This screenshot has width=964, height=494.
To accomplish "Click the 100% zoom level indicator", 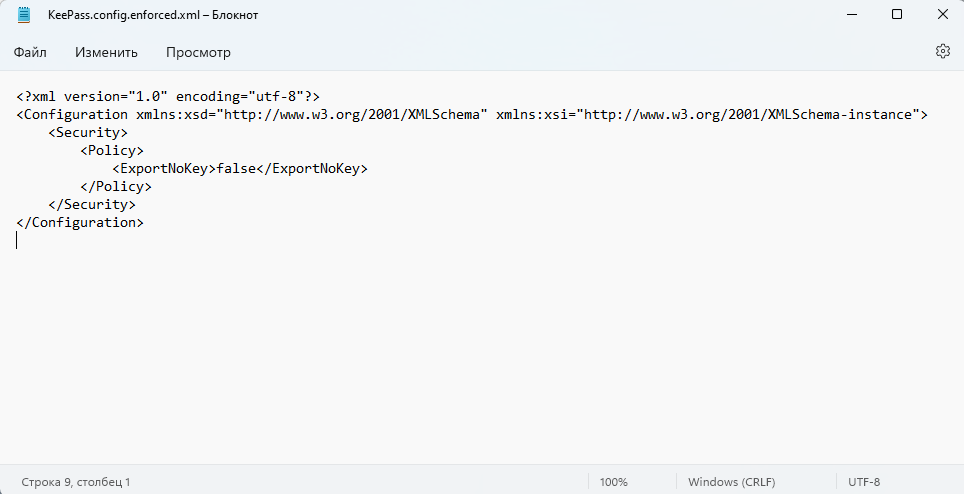I will 613,482.
